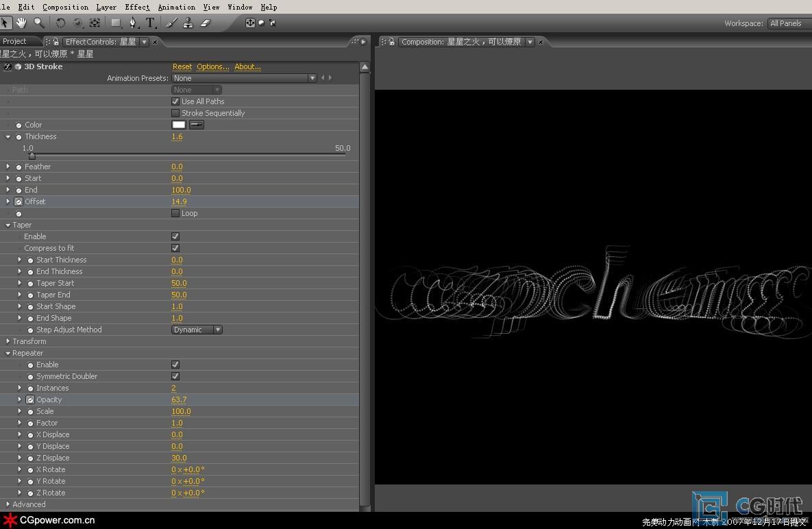Open Composition panel dropdown arrow
Viewport: 812px width, 529px height.
pyautogui.click(x=530, y=42)
